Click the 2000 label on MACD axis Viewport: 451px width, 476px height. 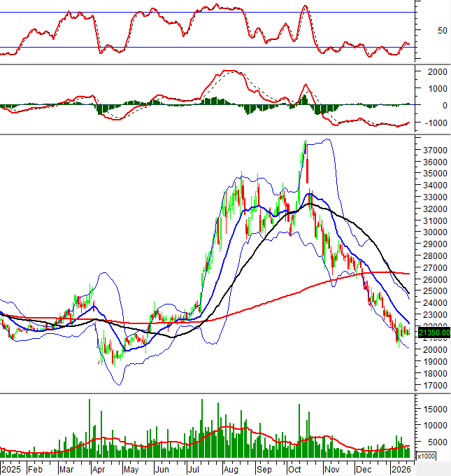click(436, 72)
